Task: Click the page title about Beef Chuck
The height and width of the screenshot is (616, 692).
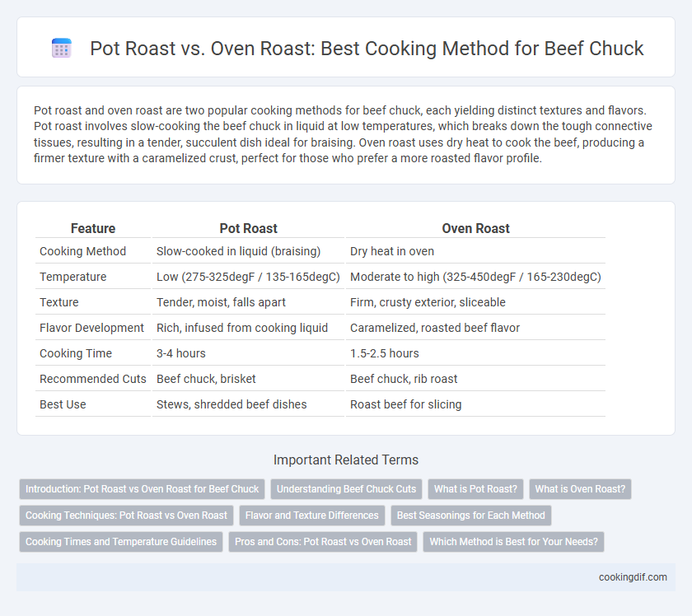Action: pos(367,49)
